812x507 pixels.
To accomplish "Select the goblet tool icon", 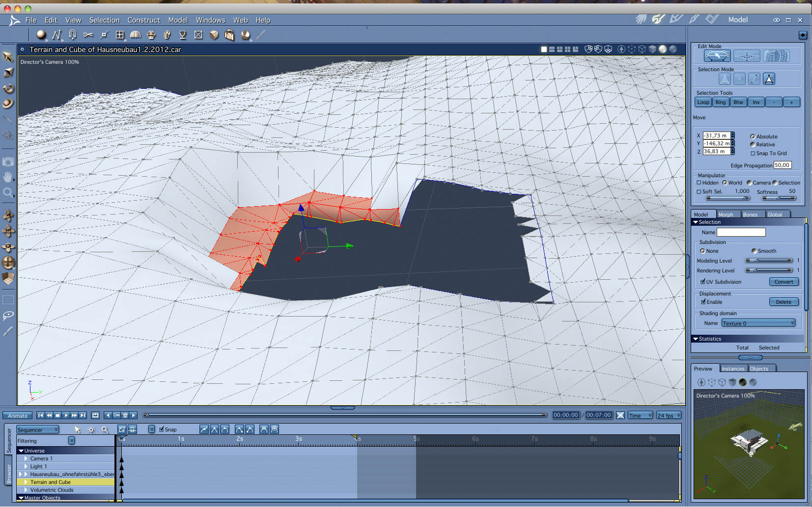I will pyautogui.click(x=183, y=35).
